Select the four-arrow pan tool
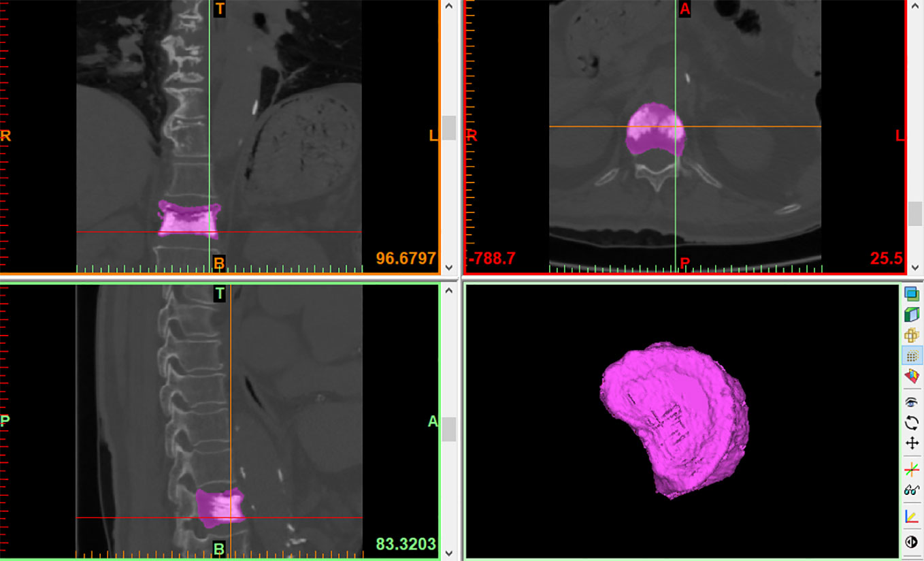Image resolution: width=924 pixels, height=561 pixels. point(912,443)
